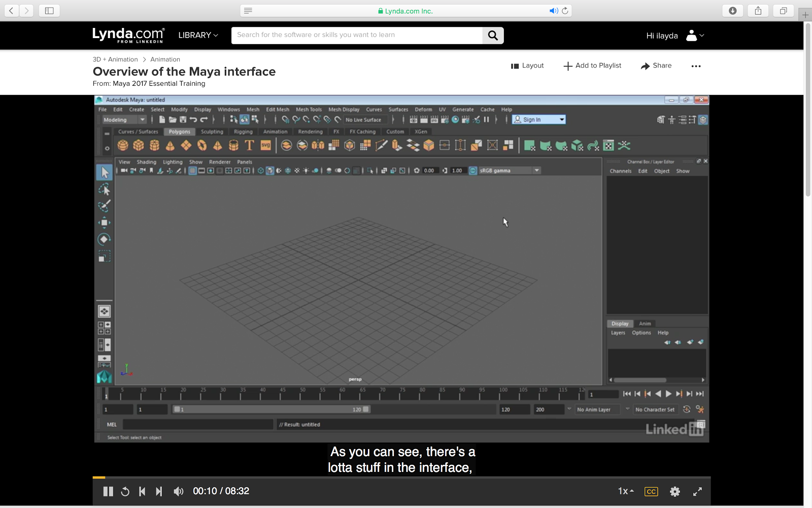Image resolution: width=812 pixels, height=508 pixels.
Task: Toggle Auto Keyframe icon near No Character Set
Action: (687, 409)
